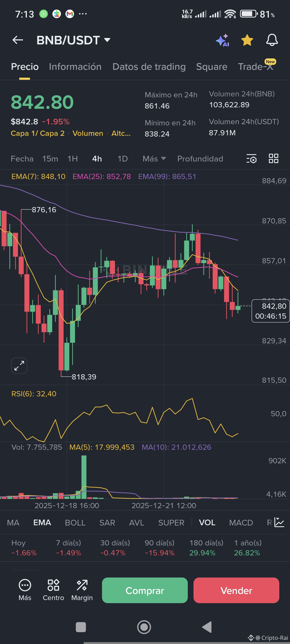Tap the EMA(99): 865,51 indicator label
This screenshot has width=290, height=644.
click(x=167, y=176)
